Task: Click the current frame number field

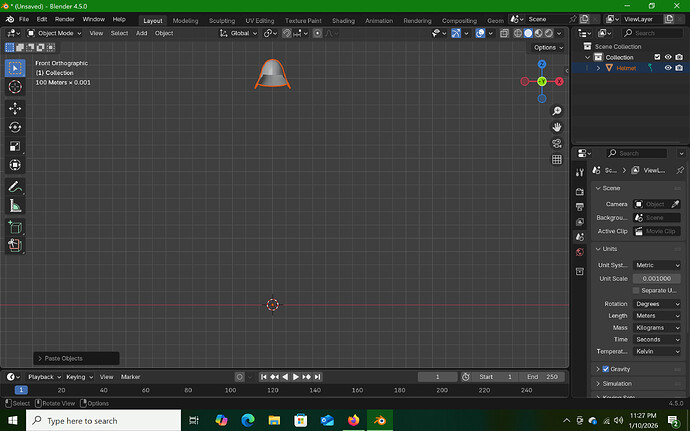Action: [x=437, y=377]
